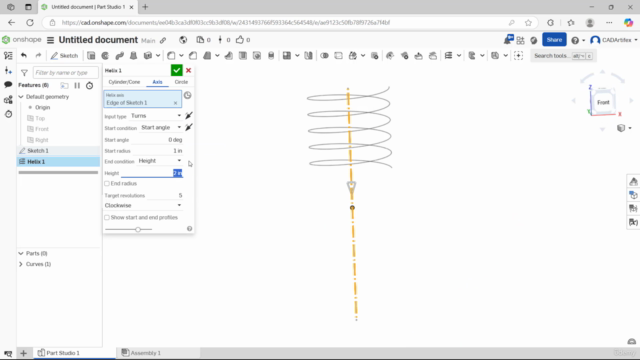Open the App Store grid icon
The height and width of the screenshot is (360, 640).
[x=520, y=40]
